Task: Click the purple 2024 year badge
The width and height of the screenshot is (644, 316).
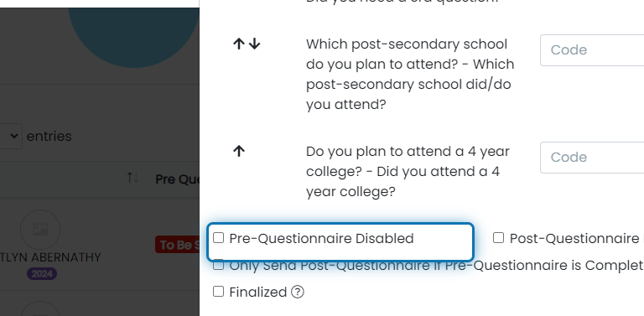Action: coord(42,274)
